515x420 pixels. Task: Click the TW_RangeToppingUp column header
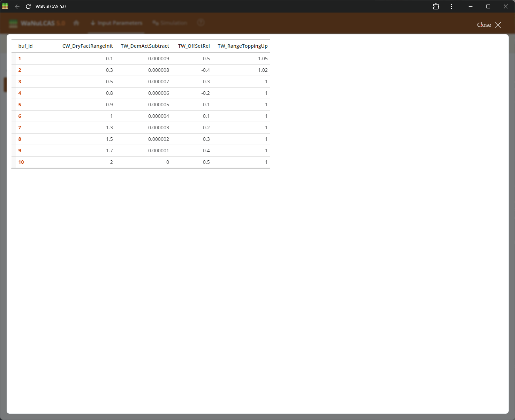tap(242, 46)
